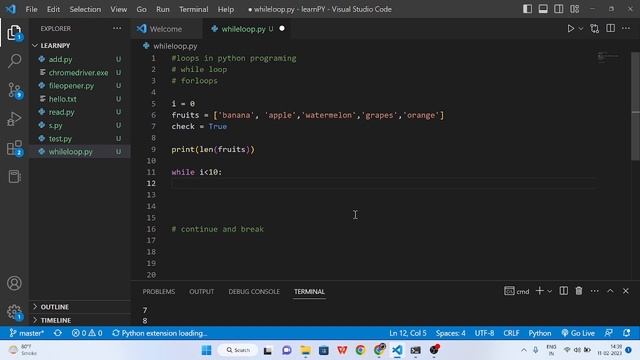Image resolution: width=640 pixels, height=360 pixels.
Task: Change line ending via CRLF
Action: 511,333
